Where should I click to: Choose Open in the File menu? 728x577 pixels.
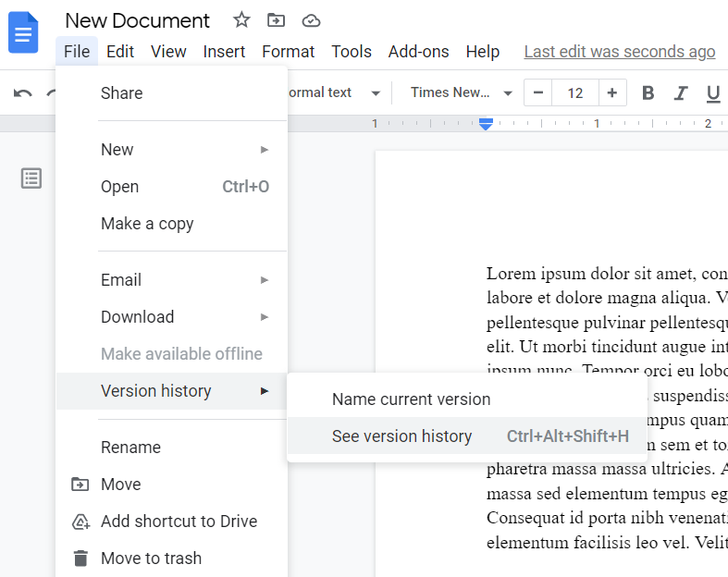point(171,187)
